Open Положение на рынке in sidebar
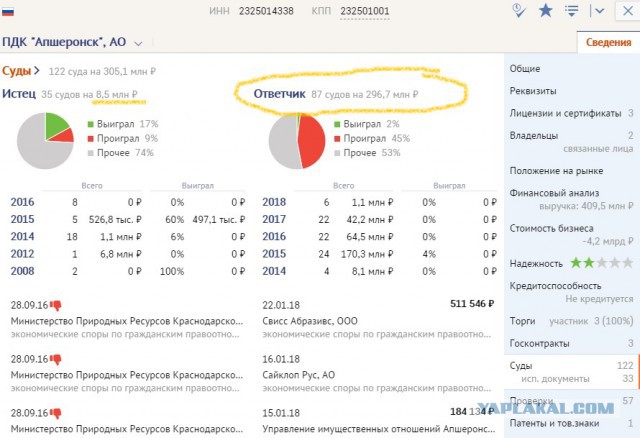This screenshot has height=438, width=640. pyautogui.click(x=556, y=171)
